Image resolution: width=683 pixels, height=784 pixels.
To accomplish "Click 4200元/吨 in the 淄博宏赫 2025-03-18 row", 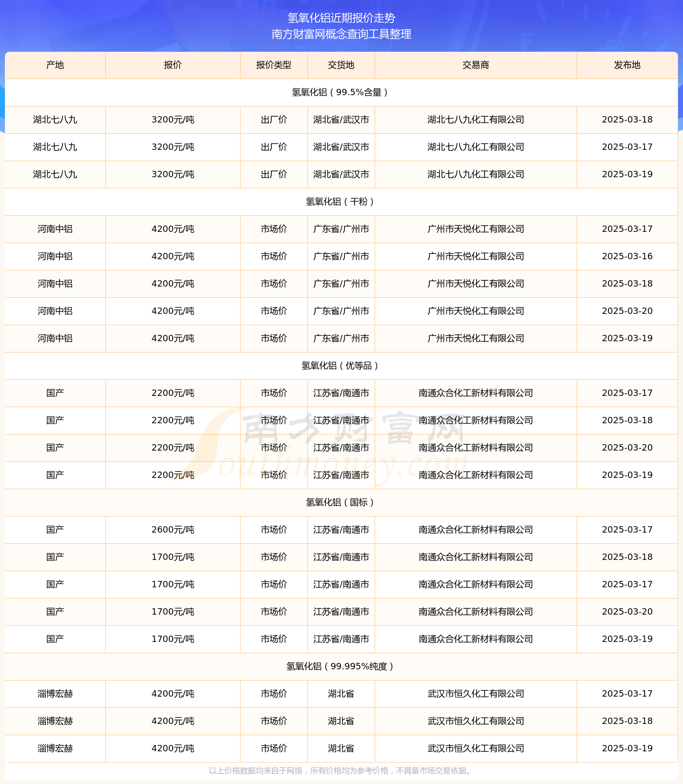I will 173,721.
